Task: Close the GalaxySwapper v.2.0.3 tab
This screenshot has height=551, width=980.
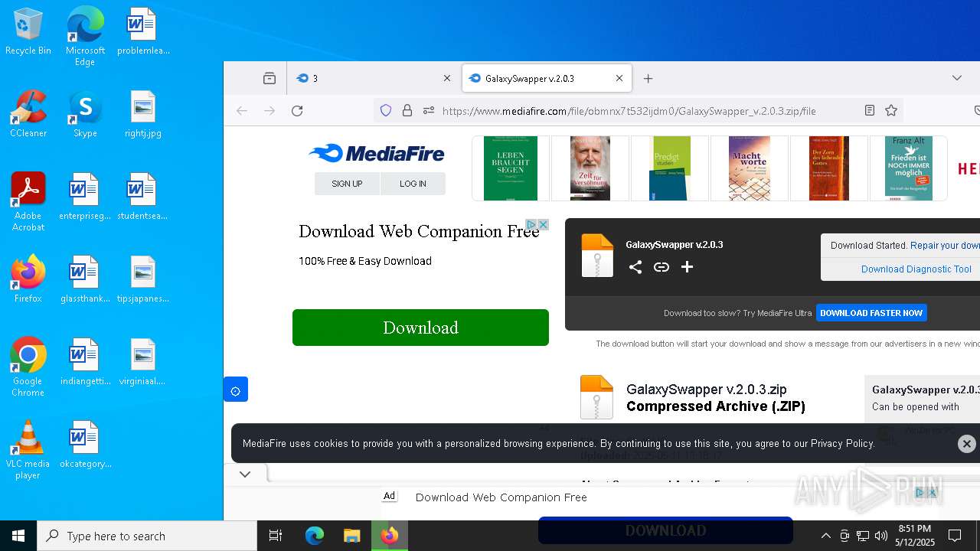Action: (x=619, y=78)
